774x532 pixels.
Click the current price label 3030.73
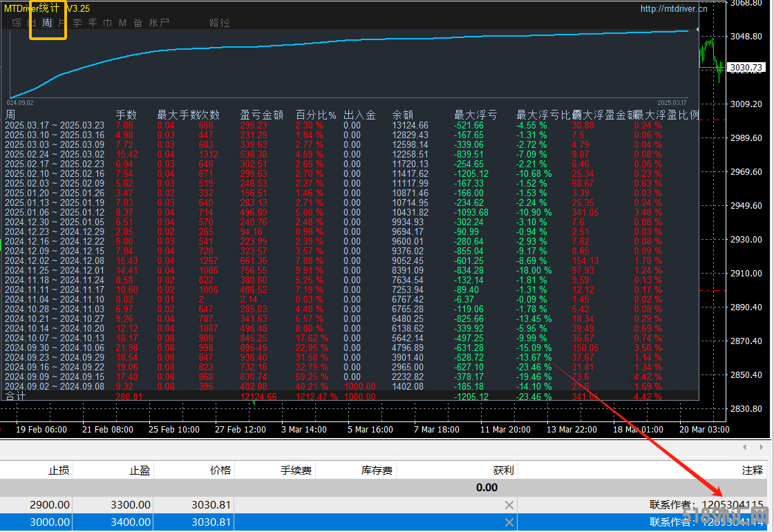(x=746, y=68)
